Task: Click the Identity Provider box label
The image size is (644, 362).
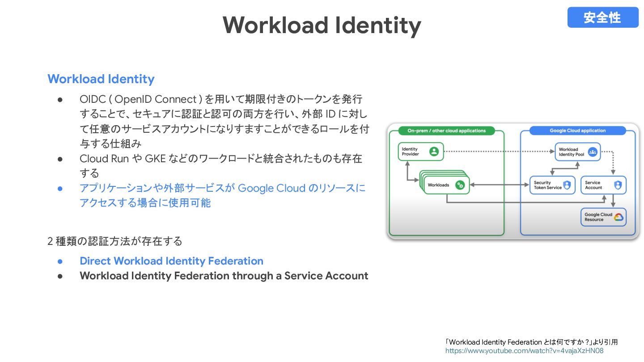Action: (410, 152)
